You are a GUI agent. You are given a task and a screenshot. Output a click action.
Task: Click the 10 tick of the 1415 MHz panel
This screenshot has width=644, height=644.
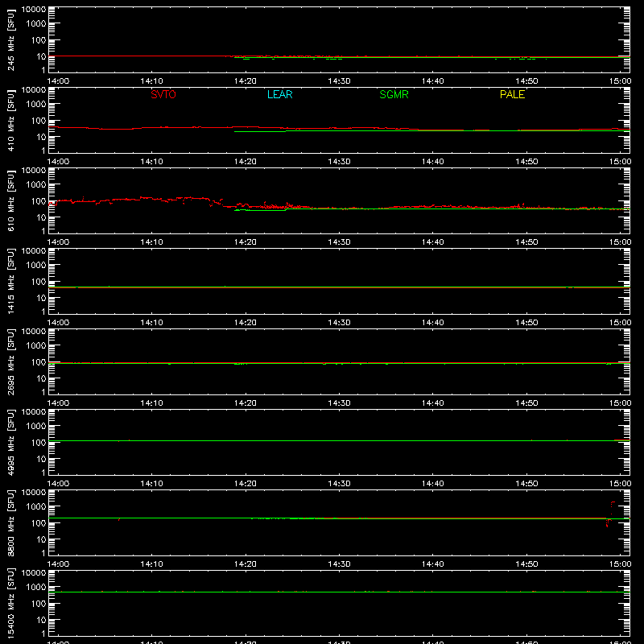(x=41, y=298)
